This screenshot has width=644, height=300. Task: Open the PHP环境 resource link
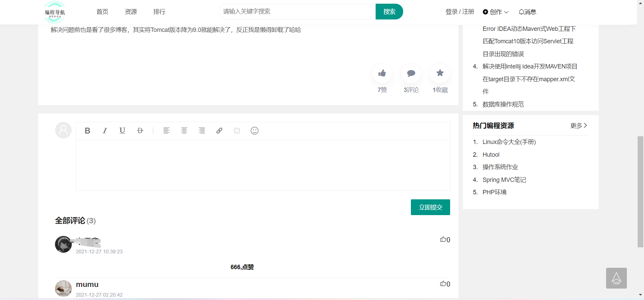coord(494,192)
